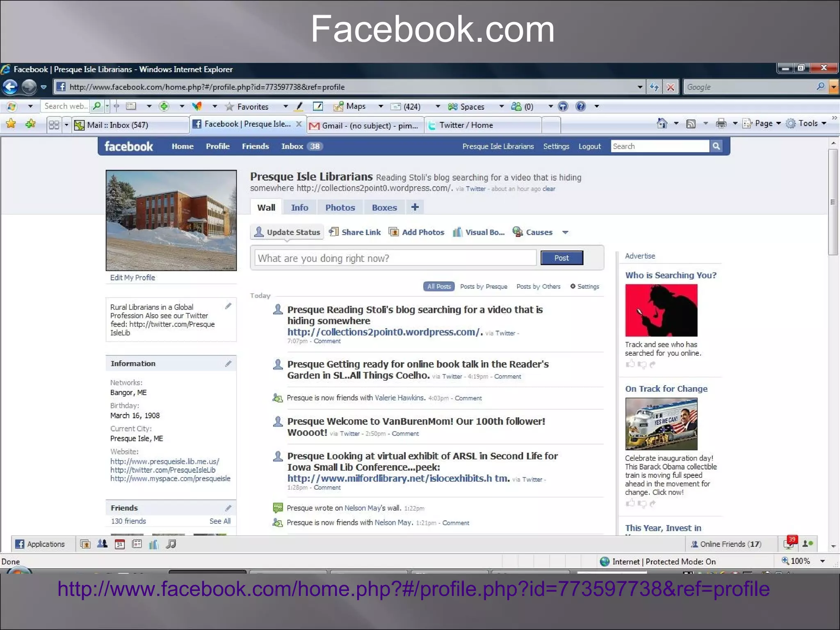Click the Back navigation arrow button
This screenshot has width=840, height=630.
click(10, 87)
